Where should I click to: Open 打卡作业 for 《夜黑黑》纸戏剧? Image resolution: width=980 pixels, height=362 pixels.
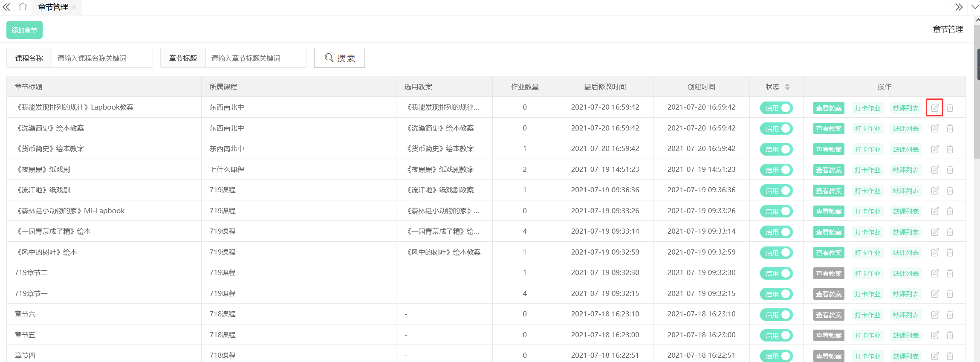(867, 170)
